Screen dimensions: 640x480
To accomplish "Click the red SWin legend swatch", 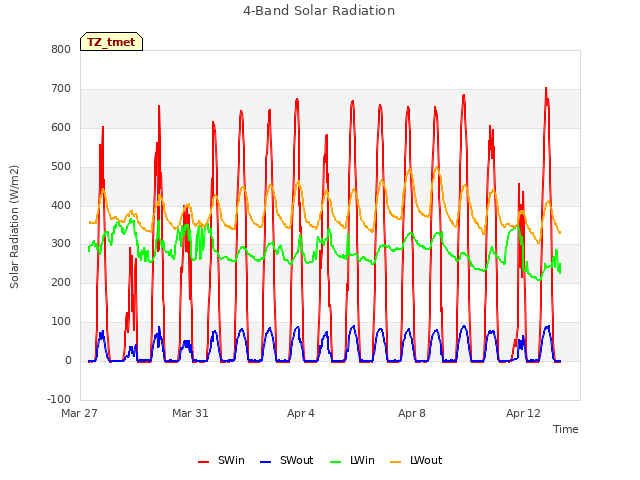I will point(203,462).
